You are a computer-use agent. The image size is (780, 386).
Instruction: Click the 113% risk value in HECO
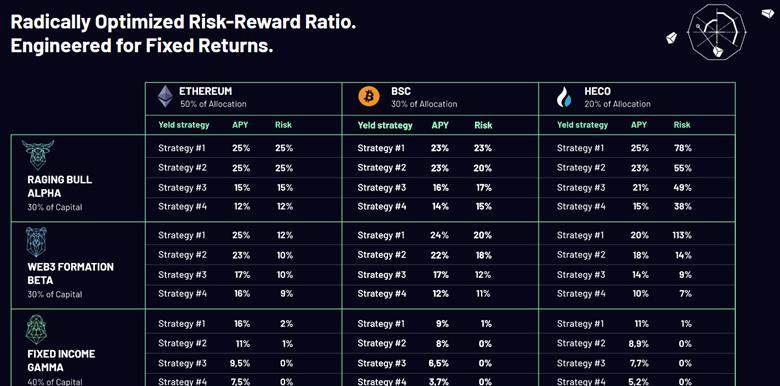pyautogui.click(x=680, y=235)
